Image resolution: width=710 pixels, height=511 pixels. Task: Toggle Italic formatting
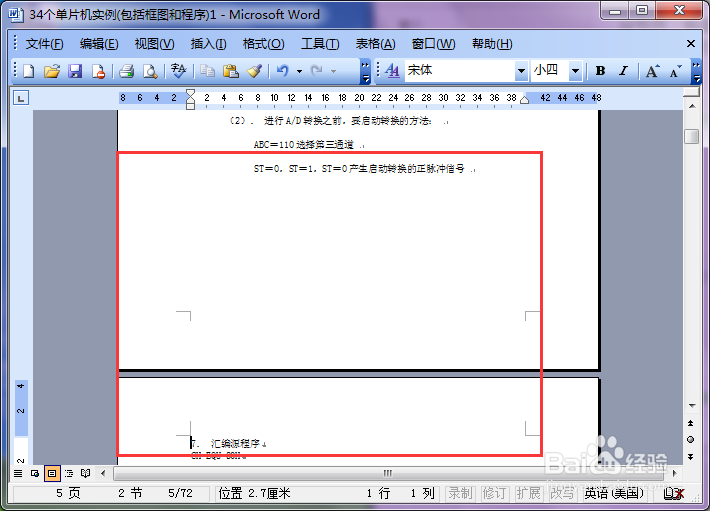click(x=624, y=71)
